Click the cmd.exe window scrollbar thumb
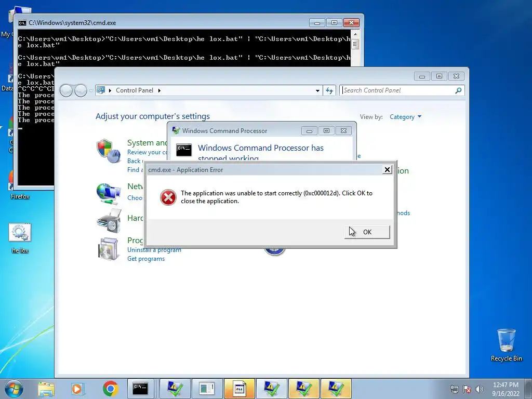Viewport: 532px width, 399px height. 355,44
